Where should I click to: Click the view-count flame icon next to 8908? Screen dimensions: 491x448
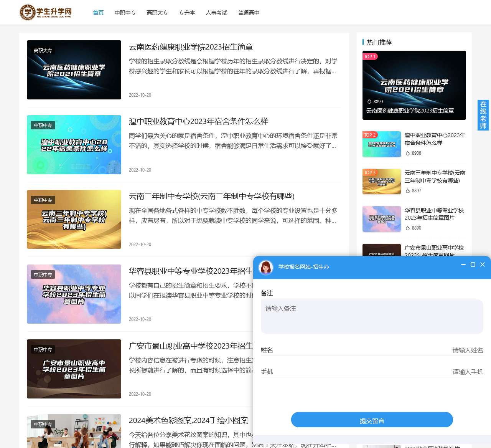408,153
